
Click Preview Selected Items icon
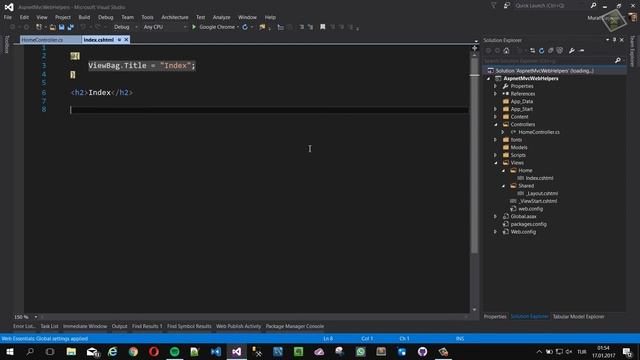[582, 51]
